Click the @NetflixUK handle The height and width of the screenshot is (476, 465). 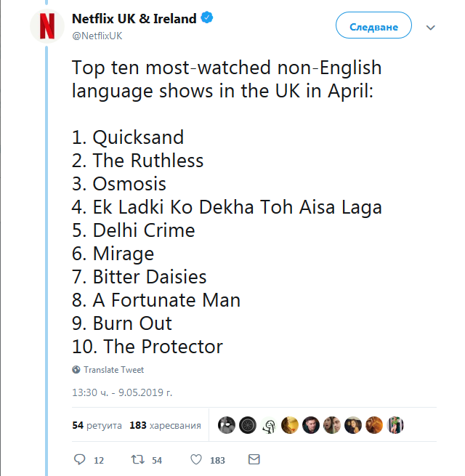click(97, 36)
